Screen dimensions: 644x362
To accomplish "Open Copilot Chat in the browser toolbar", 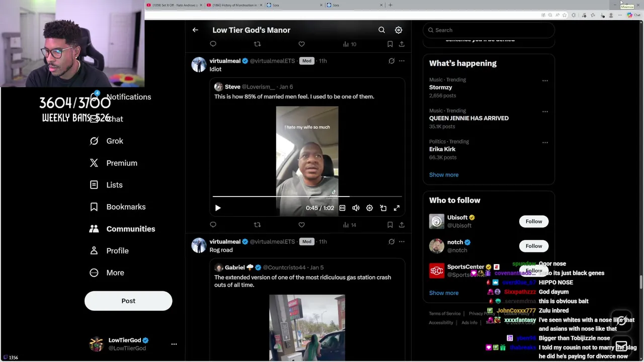I will click(633, 15).
